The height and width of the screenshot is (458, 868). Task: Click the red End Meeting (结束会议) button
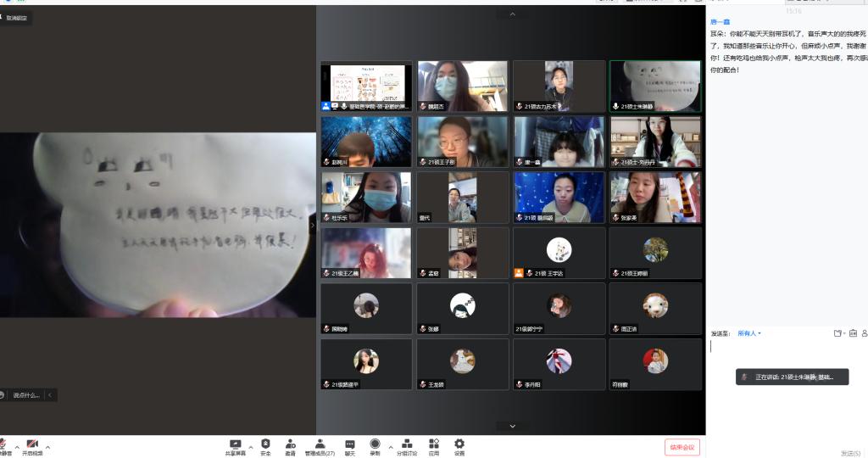tap(682, 447)
